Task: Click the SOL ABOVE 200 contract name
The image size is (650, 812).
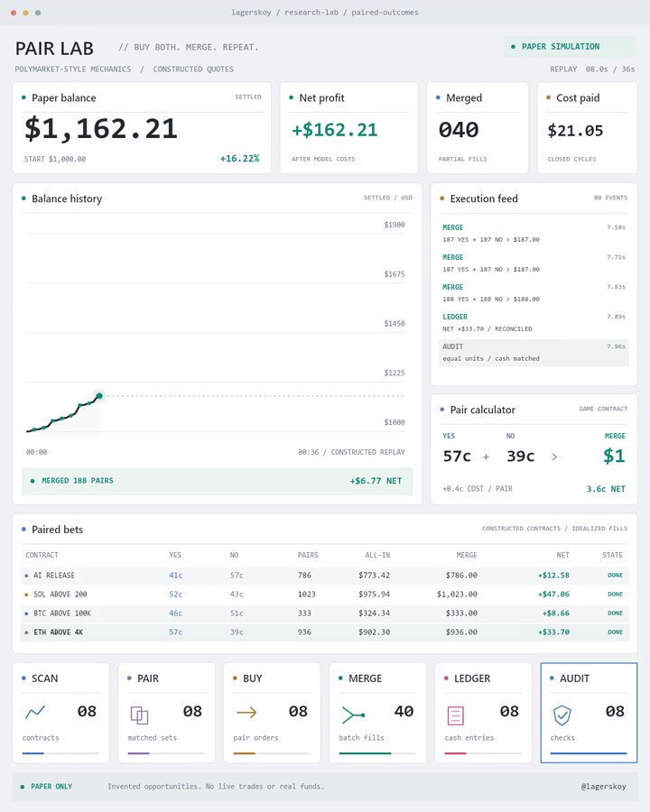Action: click(x=60, y=595)
